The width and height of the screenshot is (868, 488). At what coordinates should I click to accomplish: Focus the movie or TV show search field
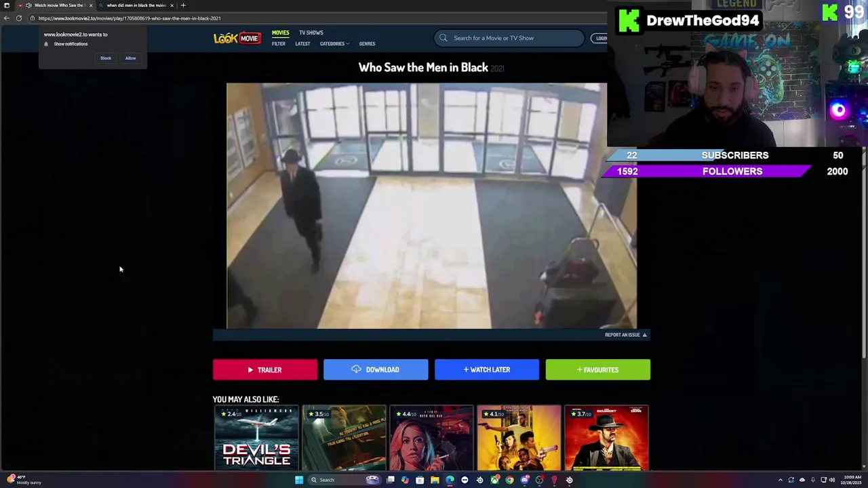(509, 38)
